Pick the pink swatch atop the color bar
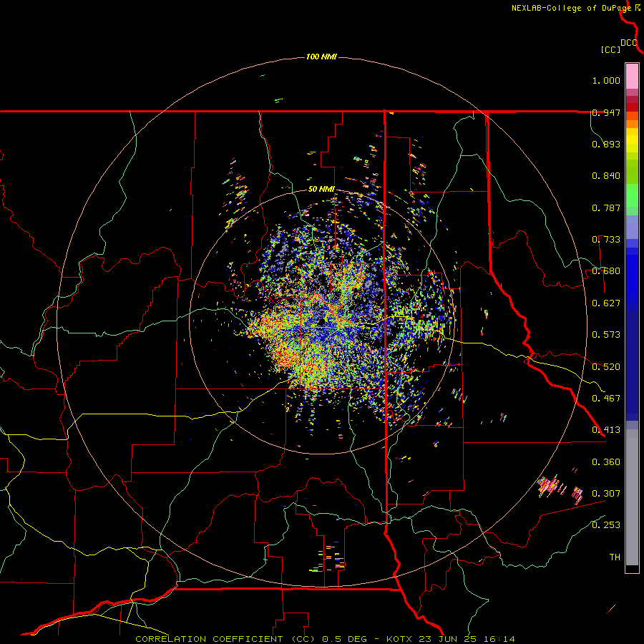Image resolution: width=644 pixels, height=644 pixels. (x=632, y=77)
